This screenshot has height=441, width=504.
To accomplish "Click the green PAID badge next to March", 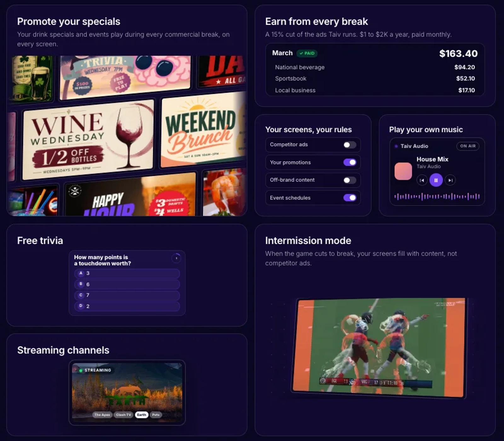I will click(x=307, y=53).
